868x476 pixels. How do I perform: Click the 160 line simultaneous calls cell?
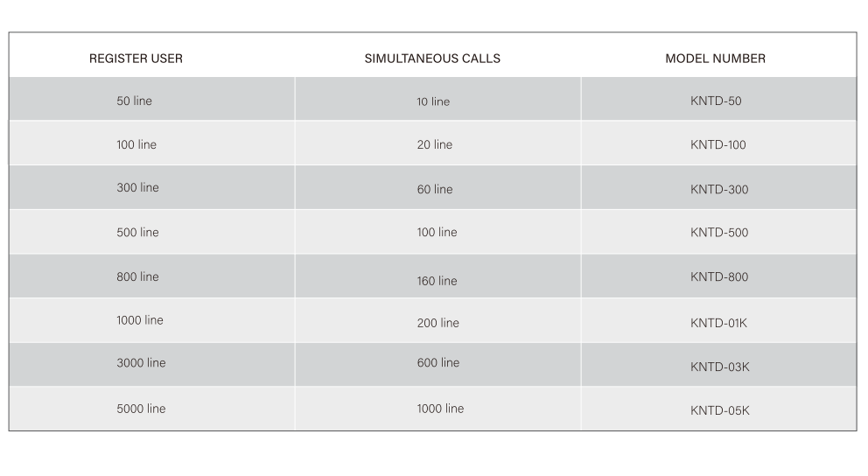(437, 281)
